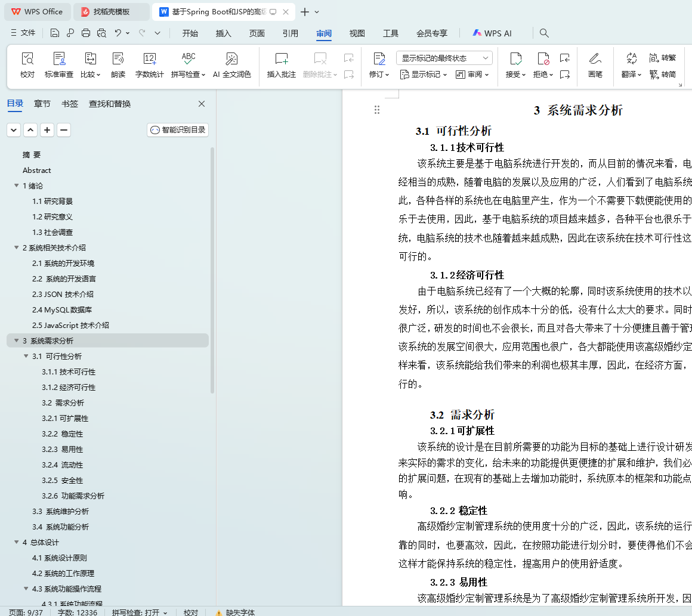The width and height of the screenshot is (692, 616).
Task: Convert text with 转简 button
Action: [x=662, y=75]
